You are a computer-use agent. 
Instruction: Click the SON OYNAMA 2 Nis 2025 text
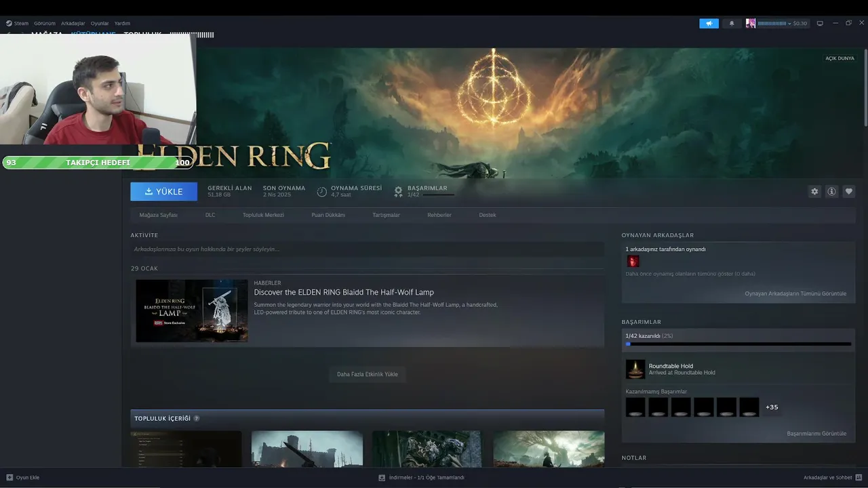(284, 191)
